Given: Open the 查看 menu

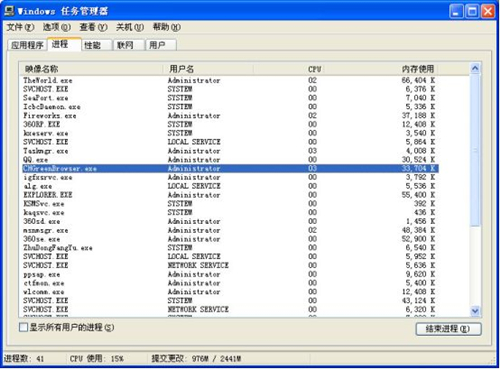Looking at the screenshot, I should (x=93, y=27).
